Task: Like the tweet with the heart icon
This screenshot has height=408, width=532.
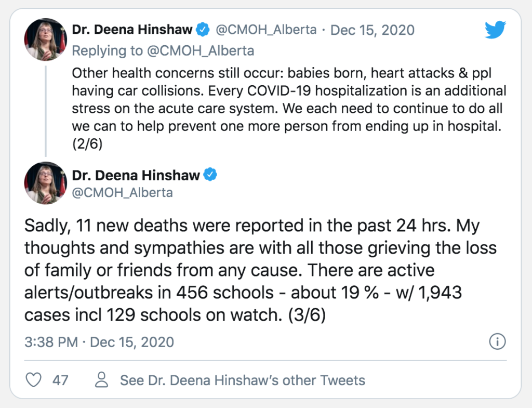Action: [x=34, y=380]
